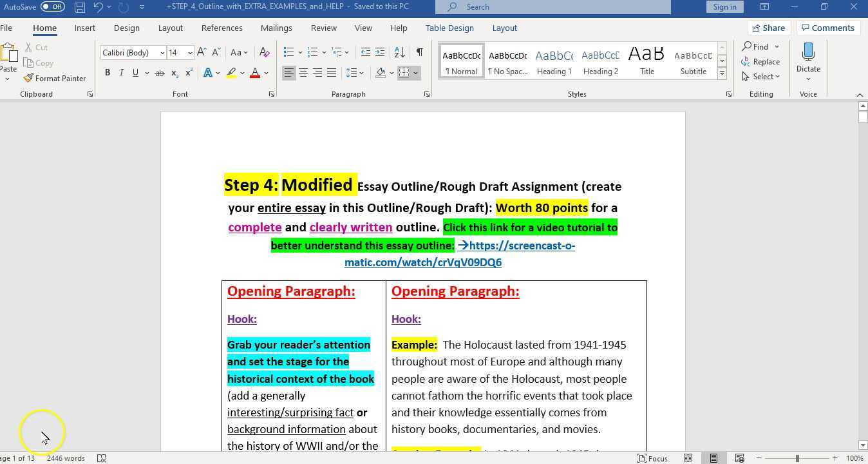Switch to the Review ribbon tab
This screenshot has width=868, height=464.
click(323, 28)
